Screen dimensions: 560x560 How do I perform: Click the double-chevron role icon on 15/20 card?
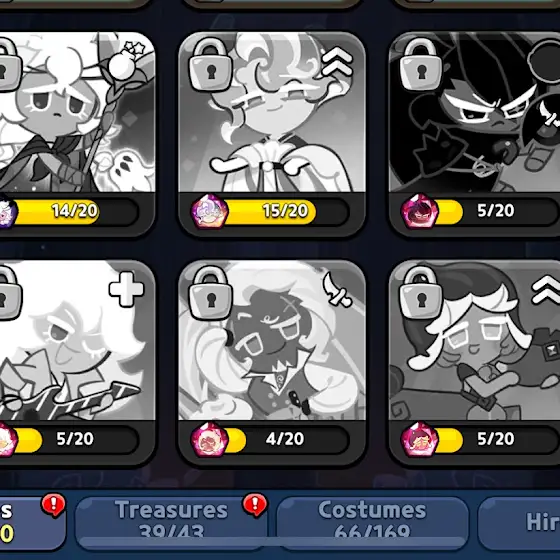tap(336, 62)
